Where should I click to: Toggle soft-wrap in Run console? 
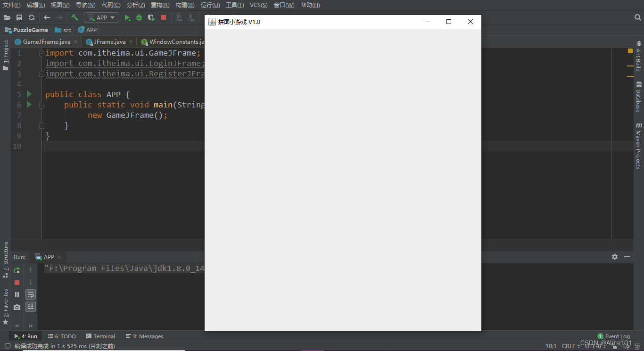pos(31,294)
